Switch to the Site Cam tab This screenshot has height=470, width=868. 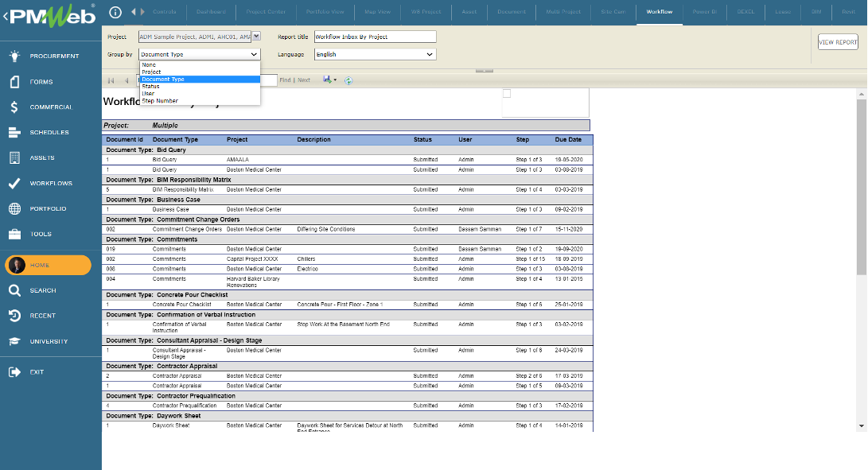pos(613,12)
